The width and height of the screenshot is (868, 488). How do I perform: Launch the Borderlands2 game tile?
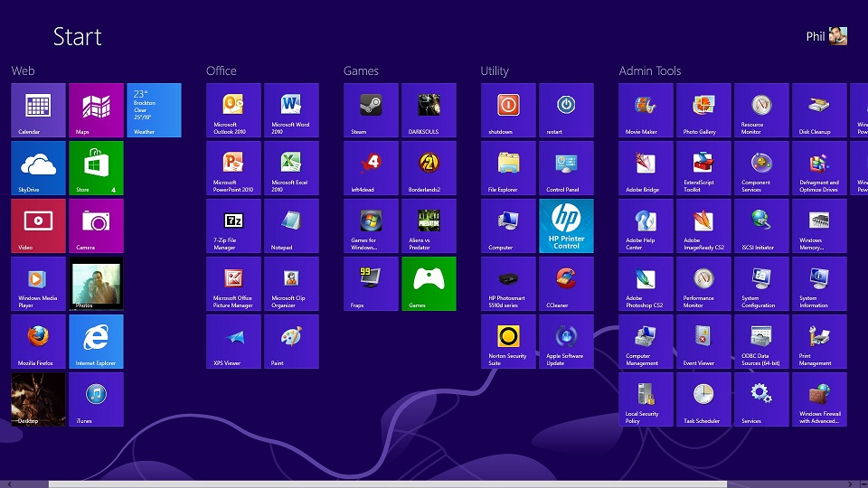[x=429, y=168]
